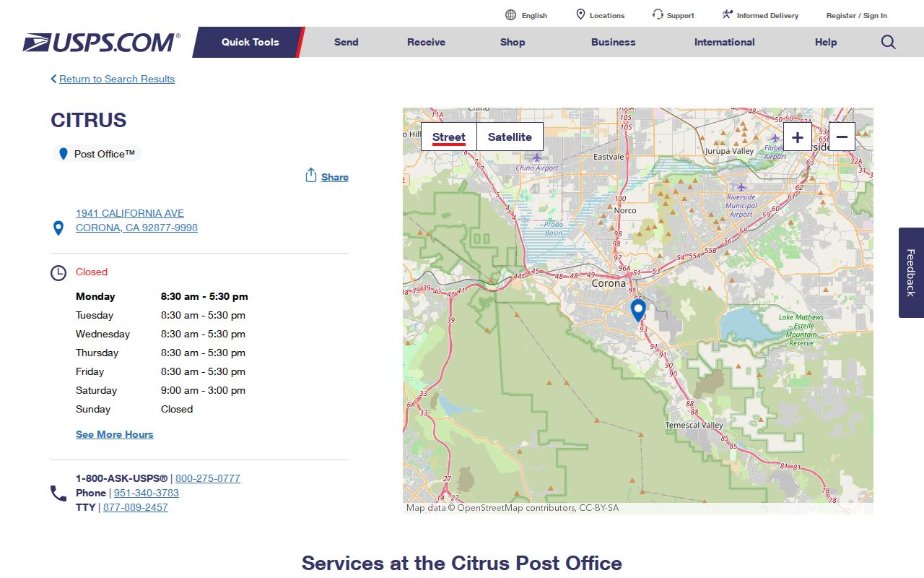Open the Support link
The height and width of the screenshot is (578, 924).
681,15
